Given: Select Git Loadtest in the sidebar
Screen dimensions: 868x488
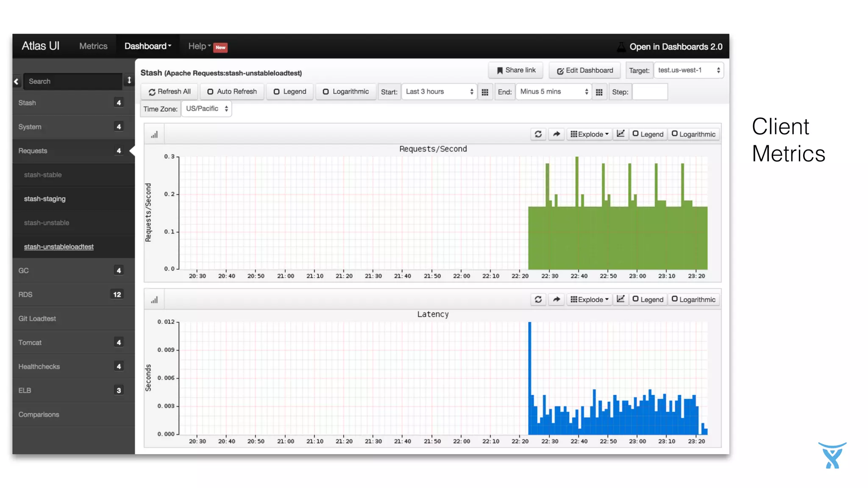Looking at the screenshot, I should click(74, 319).
